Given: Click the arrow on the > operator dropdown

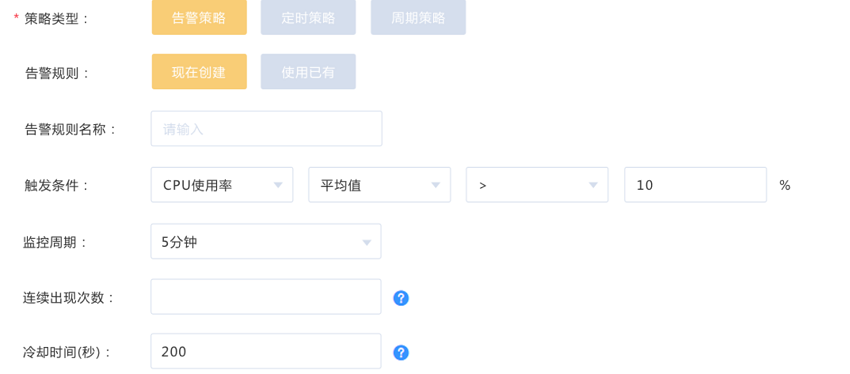Looking at the screenshot, I should click(593, 185).
